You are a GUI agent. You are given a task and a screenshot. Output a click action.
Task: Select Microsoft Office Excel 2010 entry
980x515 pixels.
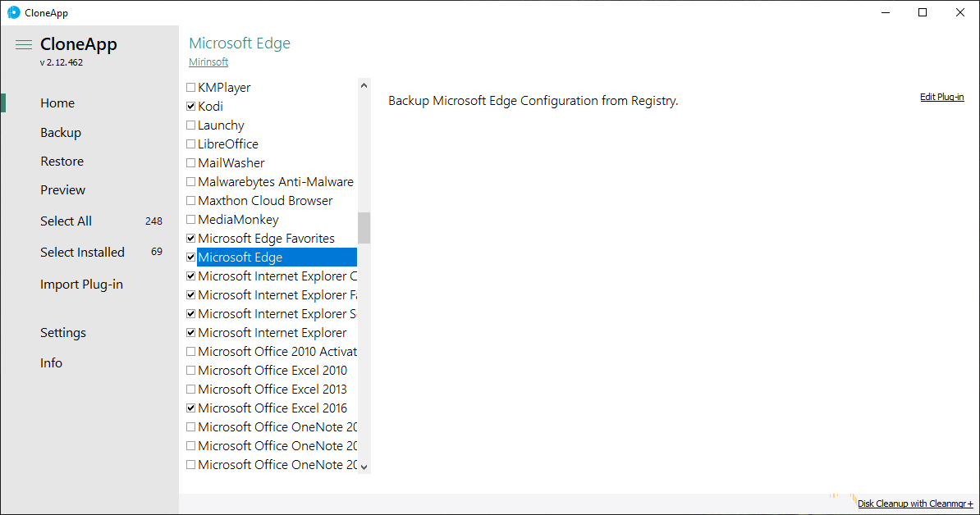[x=272, y=370]
